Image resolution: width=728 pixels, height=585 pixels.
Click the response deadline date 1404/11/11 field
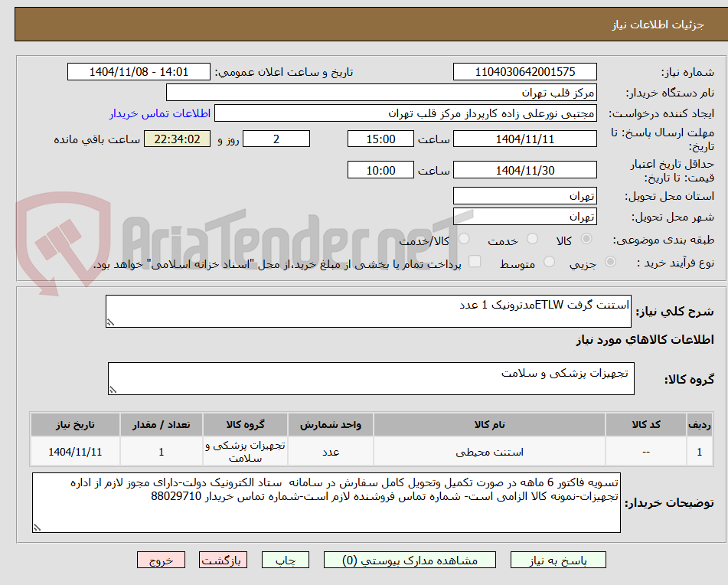tap(524, 139)
